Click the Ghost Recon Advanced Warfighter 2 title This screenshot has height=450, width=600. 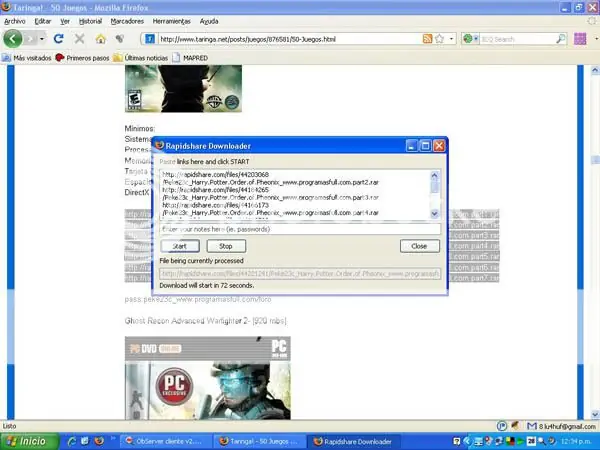coord(205,321)
